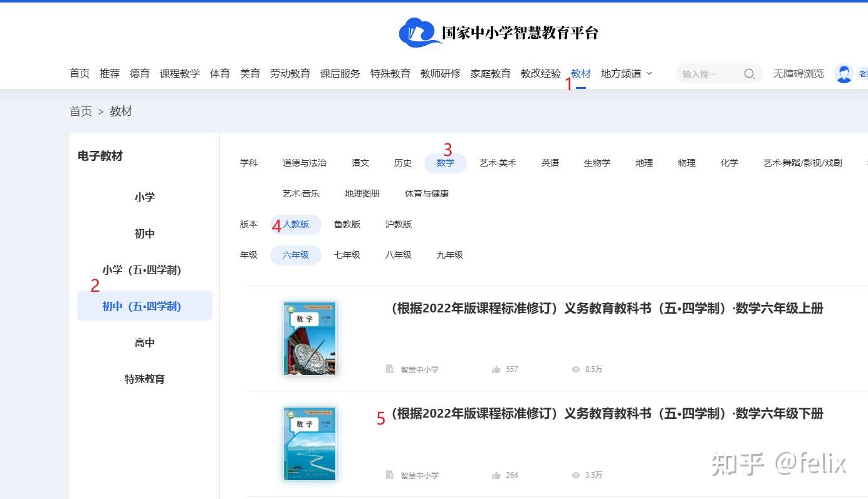Click the views eye icon for 六年级下册
This screenshot has width=868, height=499.
[x=576, y=475]
